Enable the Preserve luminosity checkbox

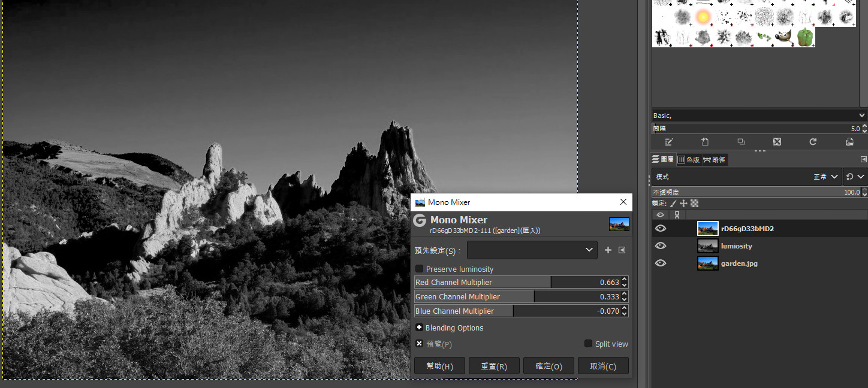[420, 269]
